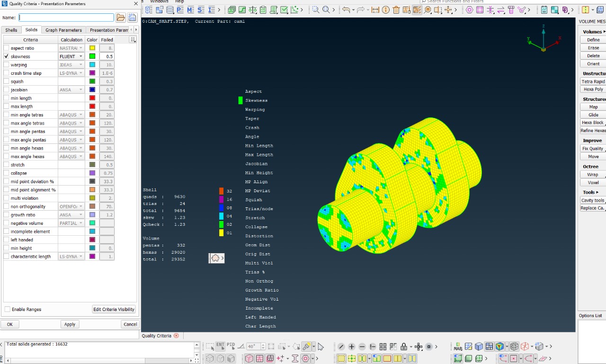Open min angle tetras ABAQUS dropdown

coord(71,115)
